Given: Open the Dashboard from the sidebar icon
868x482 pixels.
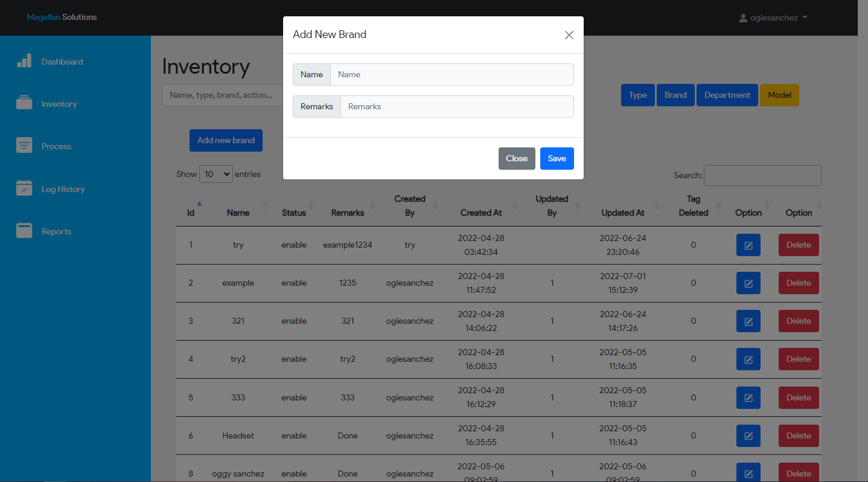Looking at the screenshot, I should coord(24,61).
